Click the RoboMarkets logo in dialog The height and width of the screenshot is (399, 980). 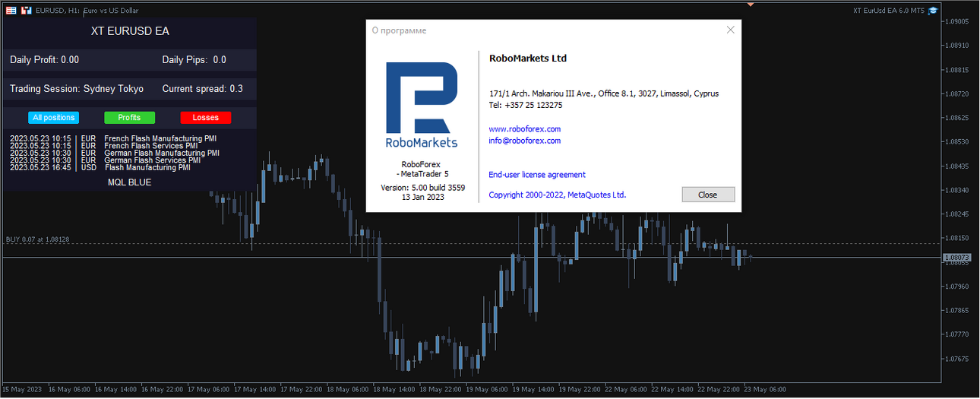click(422, 105)
